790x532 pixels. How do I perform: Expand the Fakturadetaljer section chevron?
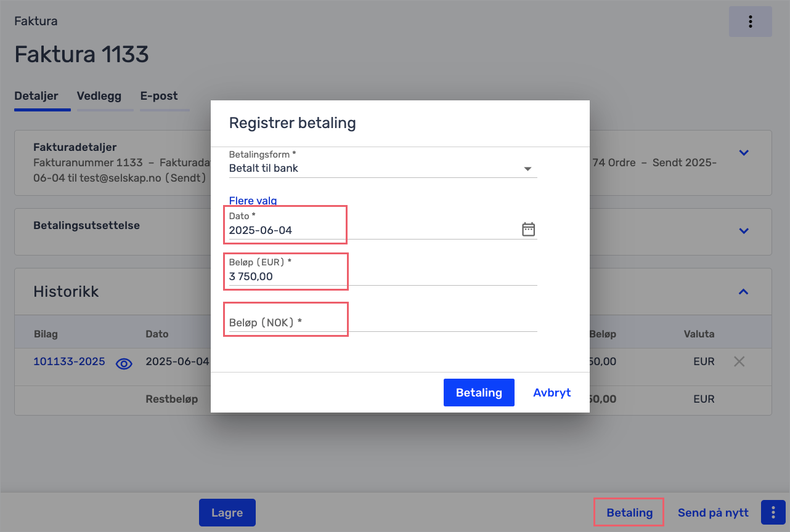[x=744, y=153]
